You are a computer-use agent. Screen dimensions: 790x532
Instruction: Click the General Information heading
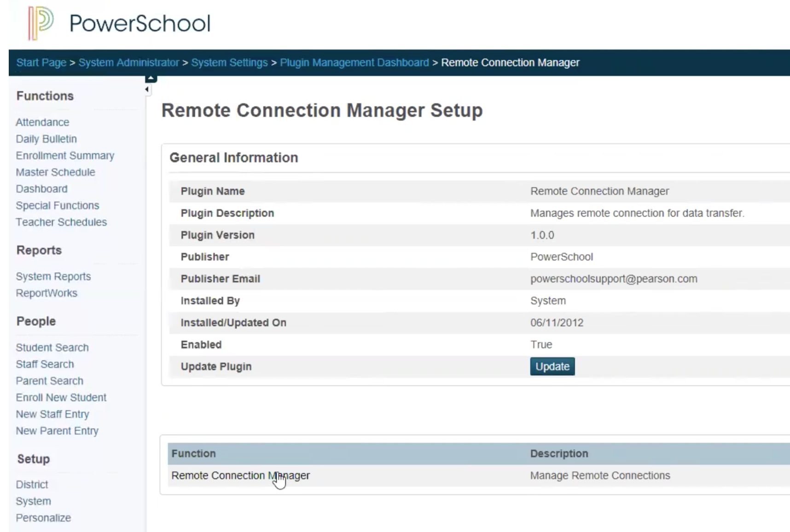(x=234, y=157)
